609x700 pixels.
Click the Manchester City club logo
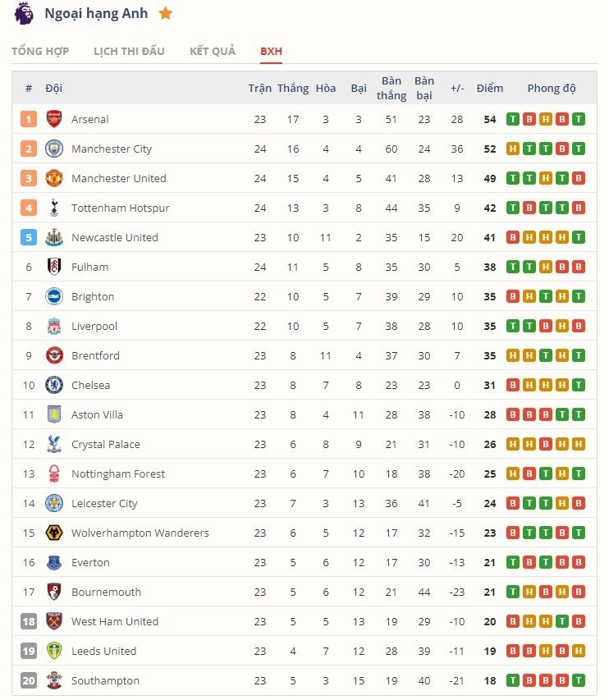(x=54, y=149)
